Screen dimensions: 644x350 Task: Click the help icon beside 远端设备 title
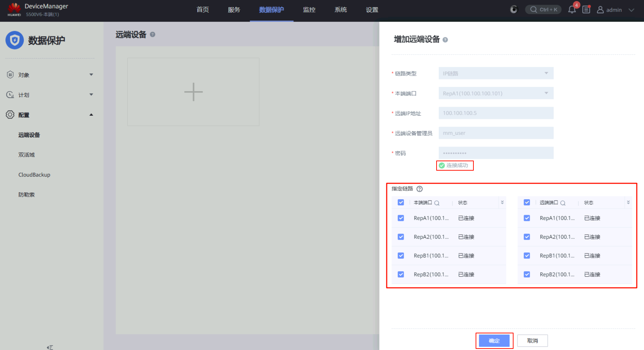[x=153, y=34]
